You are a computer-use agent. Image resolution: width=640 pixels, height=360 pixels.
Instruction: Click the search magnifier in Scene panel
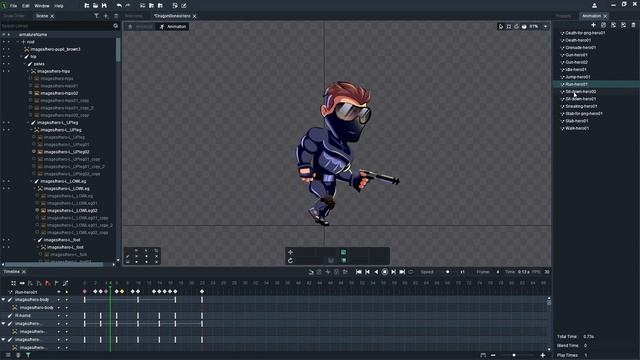point(116,26)
